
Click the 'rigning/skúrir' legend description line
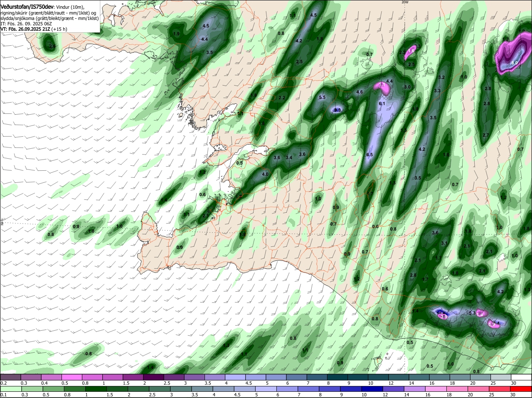48,13
